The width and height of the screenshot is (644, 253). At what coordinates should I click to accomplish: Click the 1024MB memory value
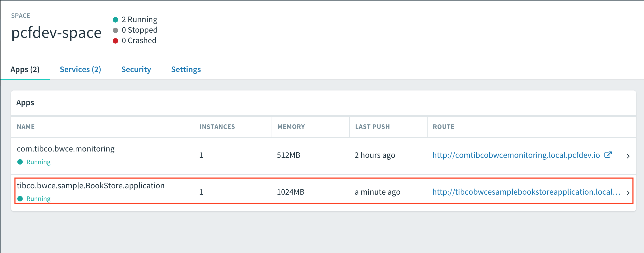[290, 192]
